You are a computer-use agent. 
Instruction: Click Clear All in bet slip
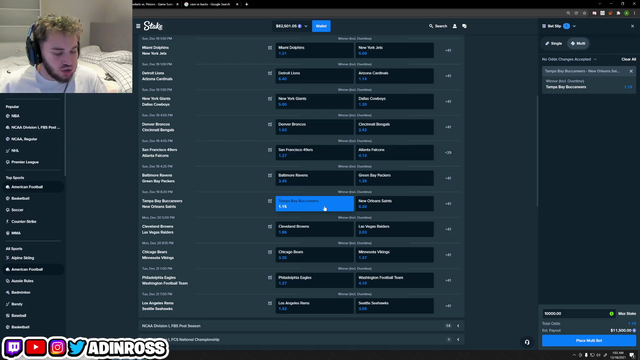(x=629, y=60)
